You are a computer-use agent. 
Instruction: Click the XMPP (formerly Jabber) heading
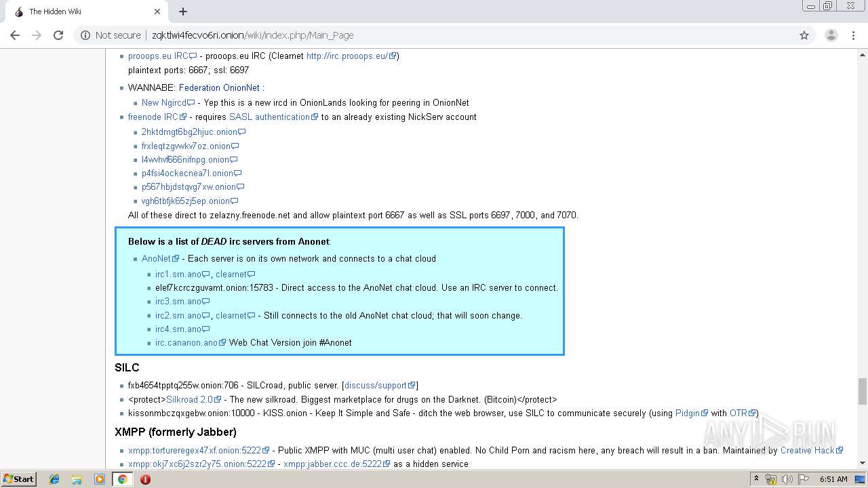coord(176,432)
